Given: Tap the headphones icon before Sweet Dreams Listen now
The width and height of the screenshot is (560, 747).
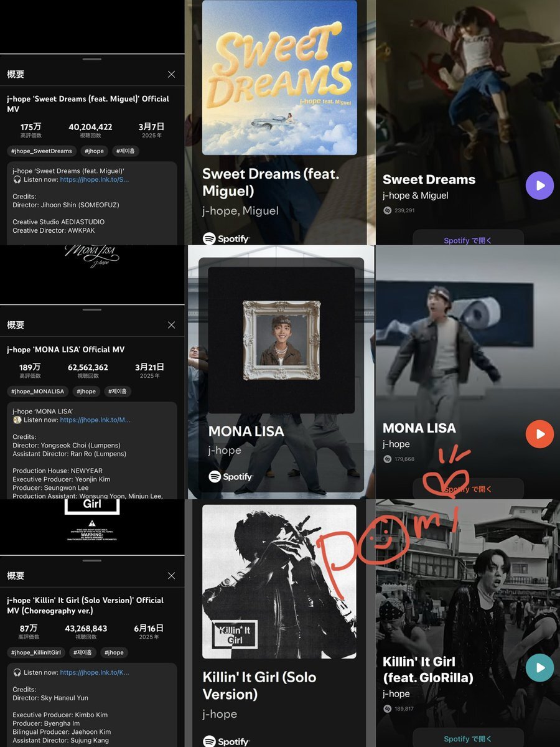Looking at the screenshot, I should [17, 179].
